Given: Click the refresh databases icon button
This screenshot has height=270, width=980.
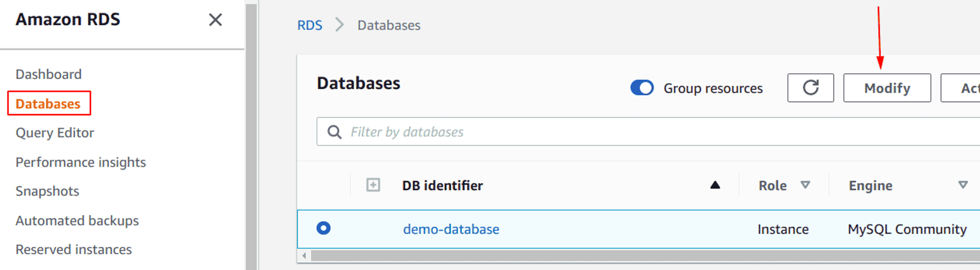Looking at the screenshot, I should (810, 88).
